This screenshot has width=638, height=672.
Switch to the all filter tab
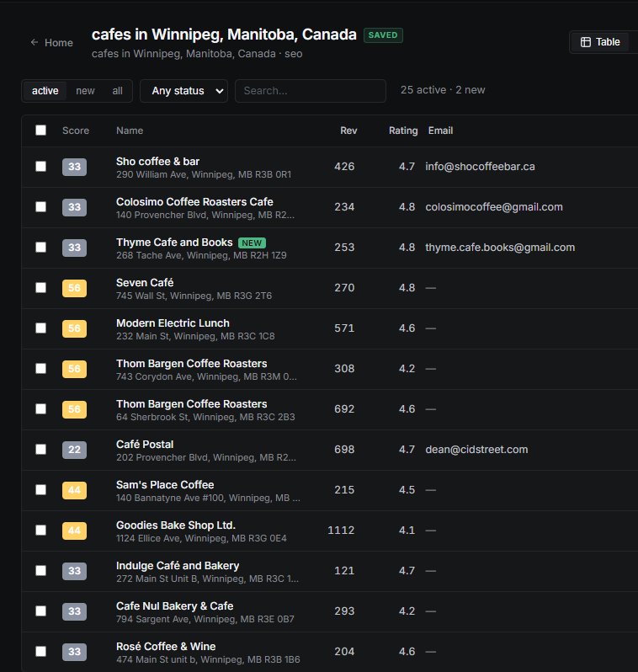coord(117,91)
